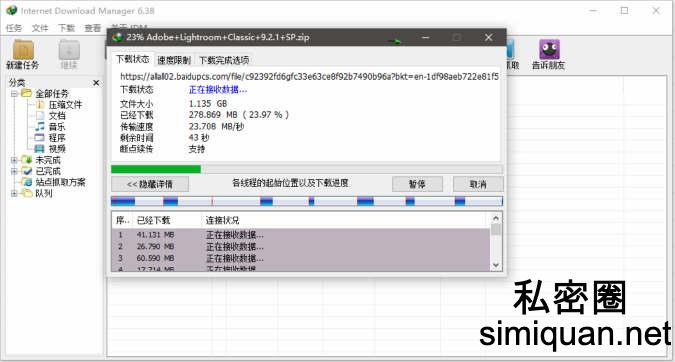Click the 继续 (Resume) toolbar icon
The height and width of the screenshot is (362, 675).
(x=69, y=54)
